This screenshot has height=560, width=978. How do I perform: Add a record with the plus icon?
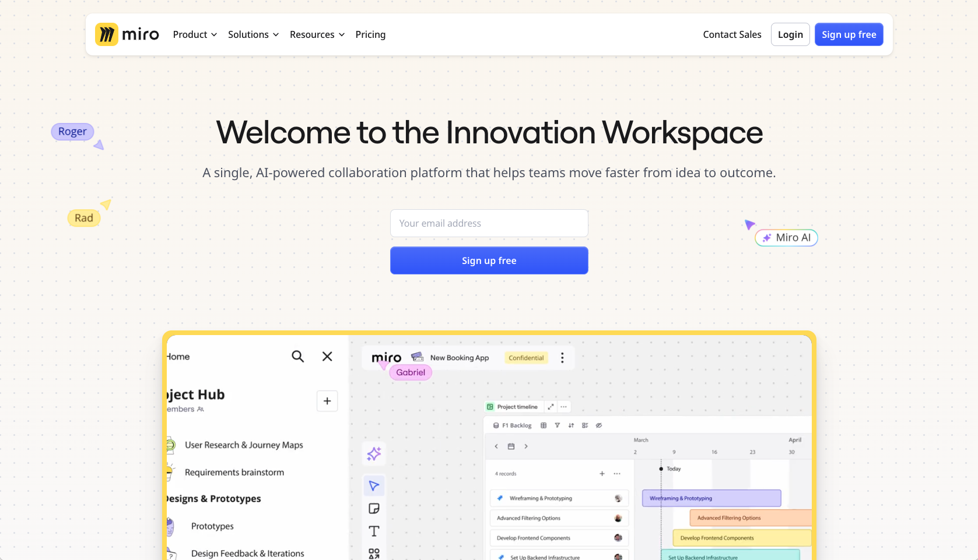(602, 474)
